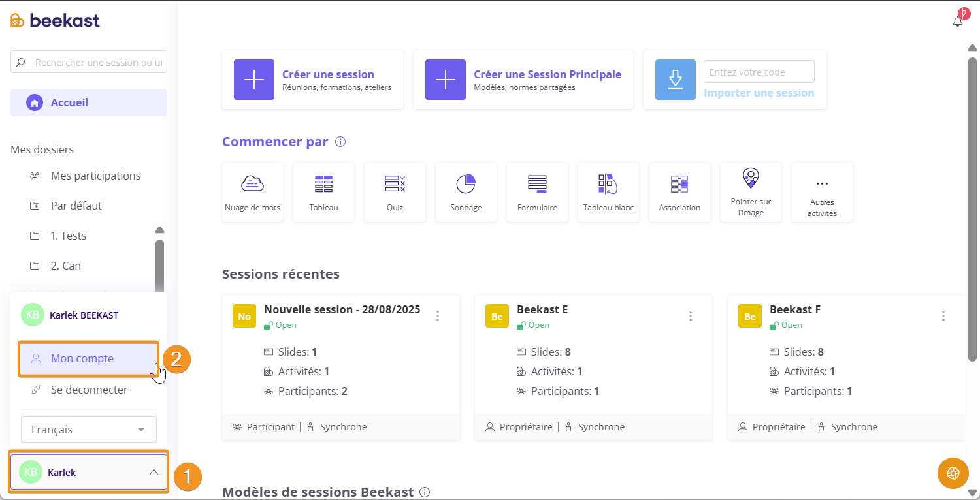
Task: Open options menu for Beekast F
Action: pos(943,316)
